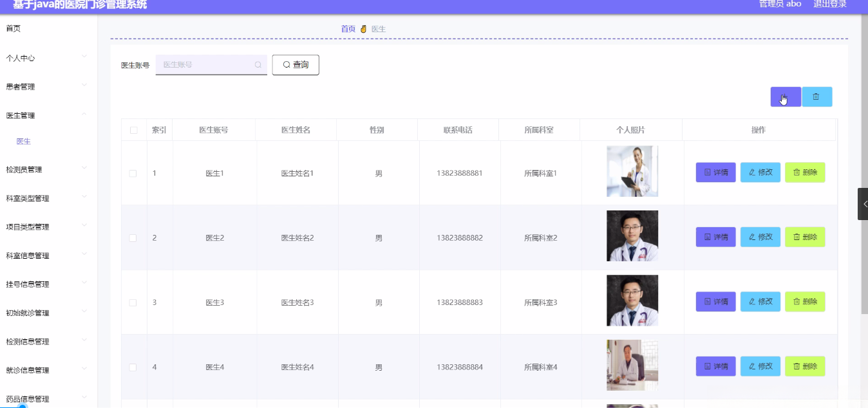Screen dimensions: 868x408
Task: Tick the checkbox for 医生2 row
Action: 133,238
